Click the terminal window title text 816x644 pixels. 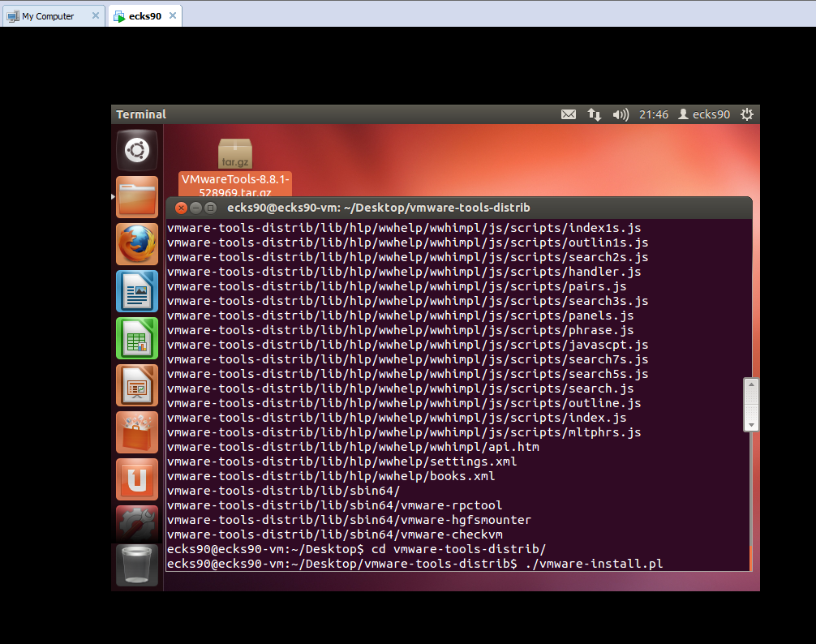tap(378, 208)
